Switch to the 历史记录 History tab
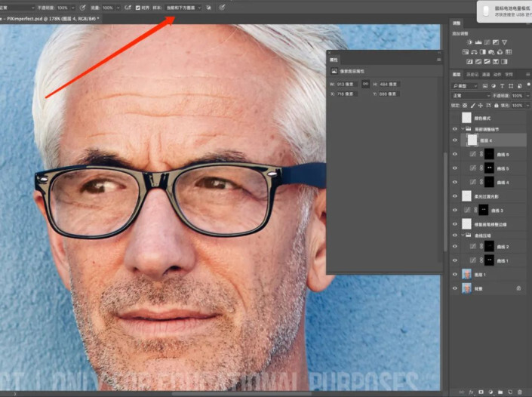The width and height of the screenshot is (532, 397). point(471,75)
